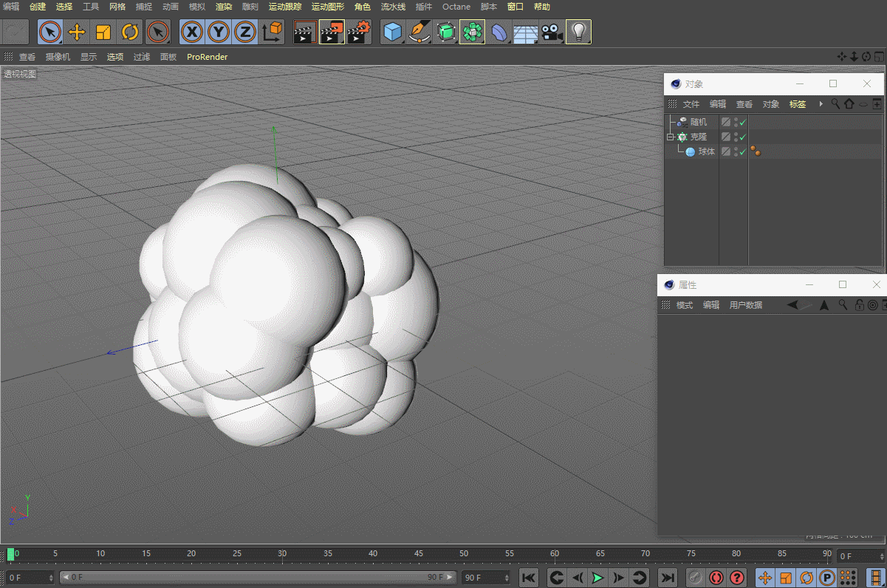The width and height of the screenshot is (887, 588).
Task: Activate the Rotate tool in top toolbar
Action: (x=130, y=32)
